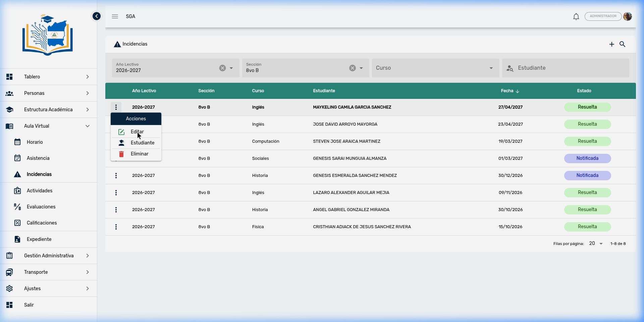The height and width of the screenshot is (322, 644).
Task: Select Estudiante in the Acciones menu
Action: point(142,143)
